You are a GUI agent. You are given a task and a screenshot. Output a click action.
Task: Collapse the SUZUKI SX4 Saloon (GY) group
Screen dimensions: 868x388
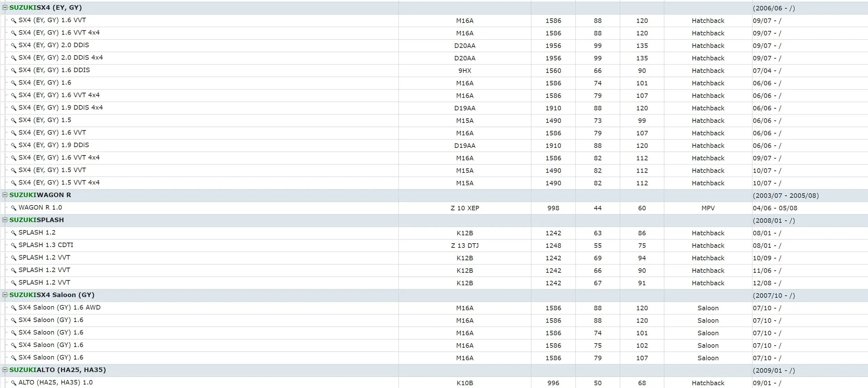tap(5, 295)
